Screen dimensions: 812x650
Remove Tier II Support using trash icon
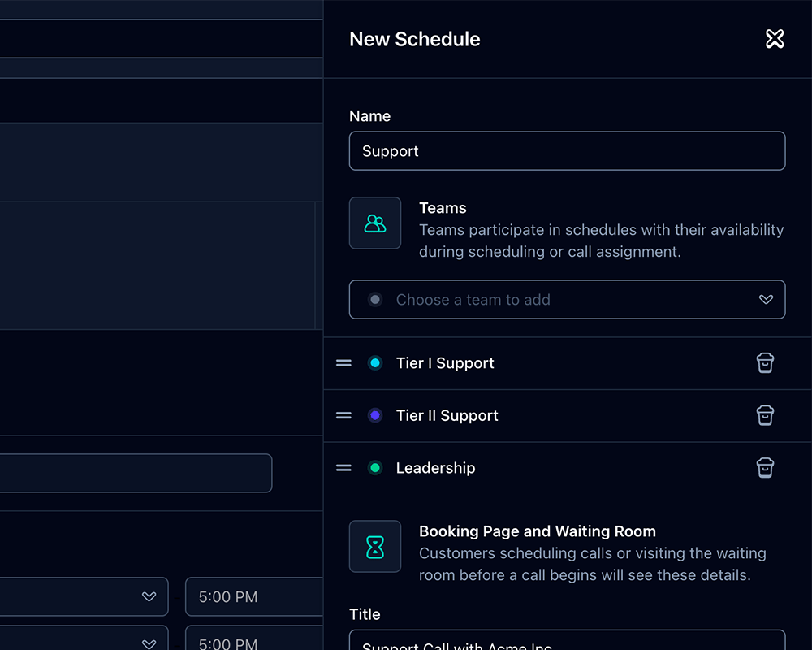point(765,415)
